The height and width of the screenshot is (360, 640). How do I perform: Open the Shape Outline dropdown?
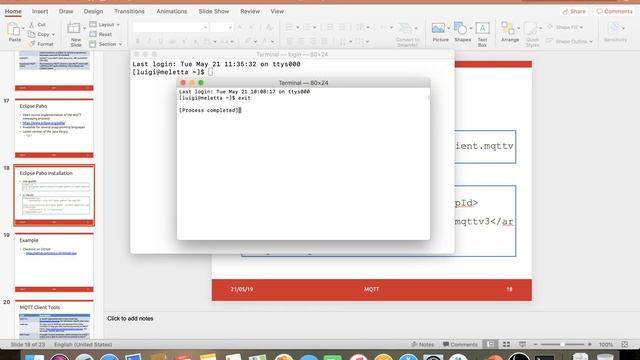569,41
